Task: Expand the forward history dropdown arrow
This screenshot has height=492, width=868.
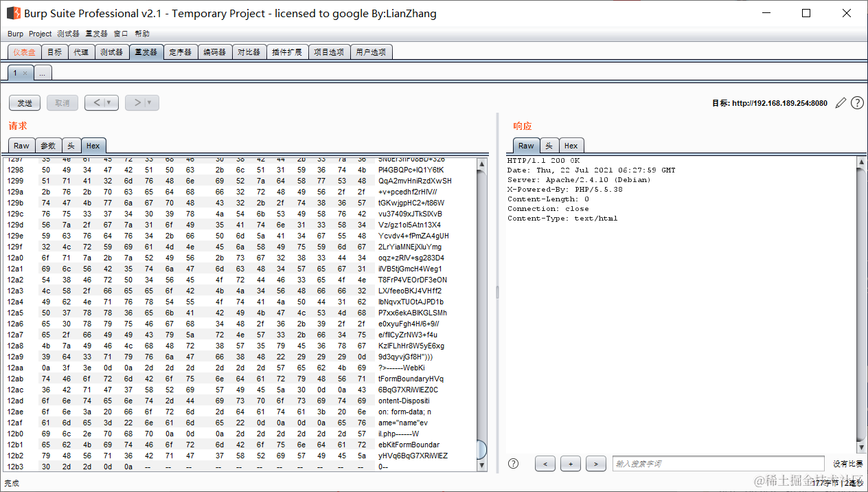Action: pos(150,103)
